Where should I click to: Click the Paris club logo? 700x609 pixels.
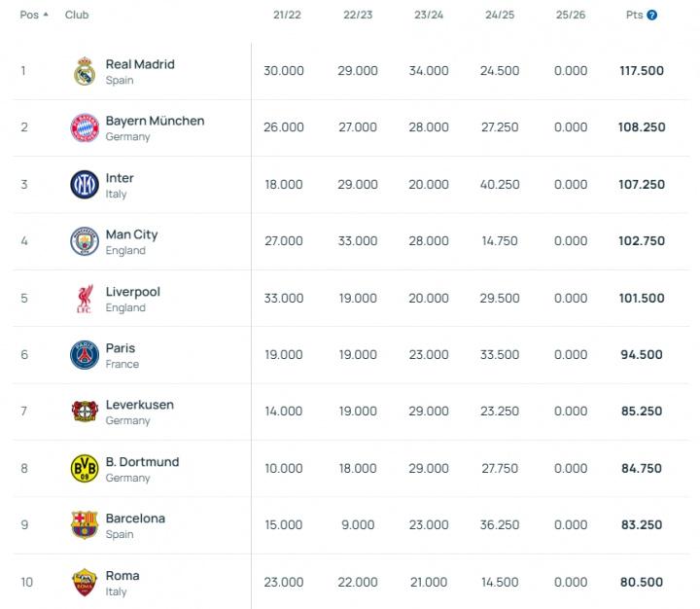click(85, 355)
